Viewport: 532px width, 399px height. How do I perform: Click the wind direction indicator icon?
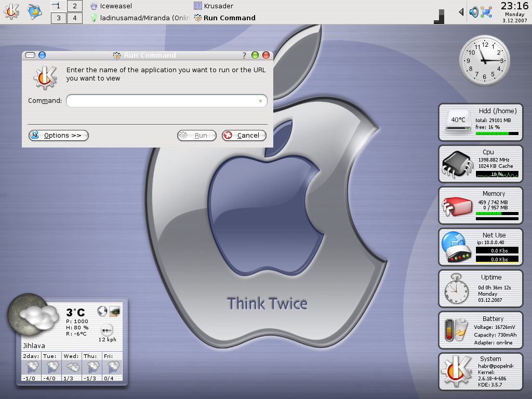107,330
